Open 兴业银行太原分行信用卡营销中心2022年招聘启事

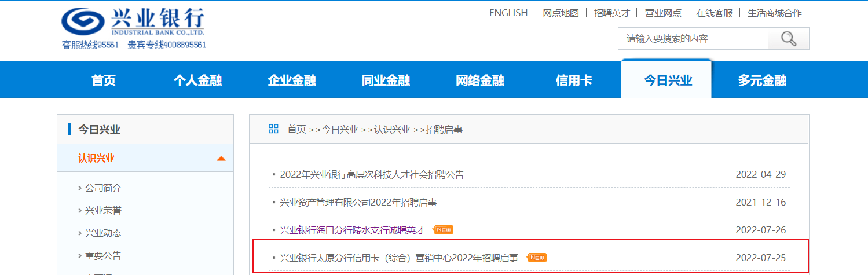(399, 258)
